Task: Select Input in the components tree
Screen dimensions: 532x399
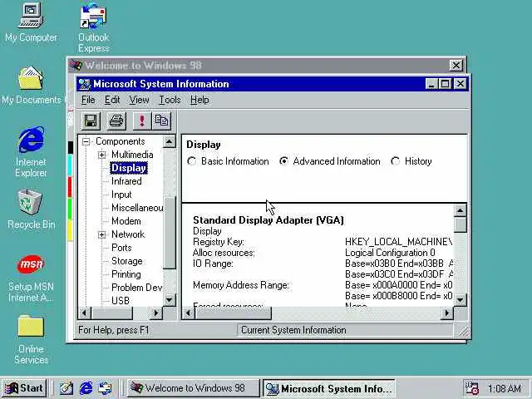Action: click(x=121, y=195)
